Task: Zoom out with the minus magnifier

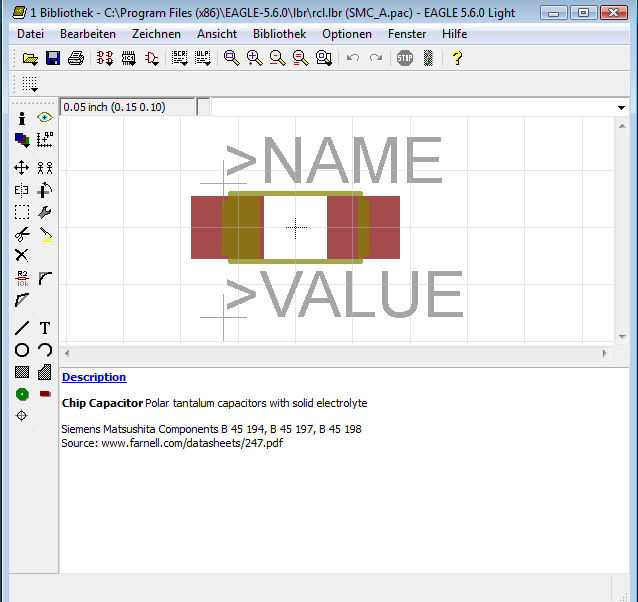Action: coord(277,58)
